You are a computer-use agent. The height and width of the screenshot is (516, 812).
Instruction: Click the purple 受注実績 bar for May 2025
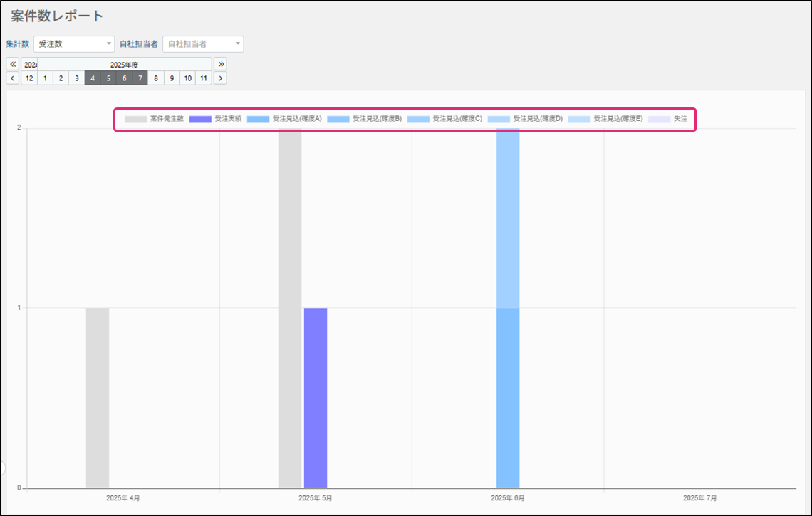(316, 397)
